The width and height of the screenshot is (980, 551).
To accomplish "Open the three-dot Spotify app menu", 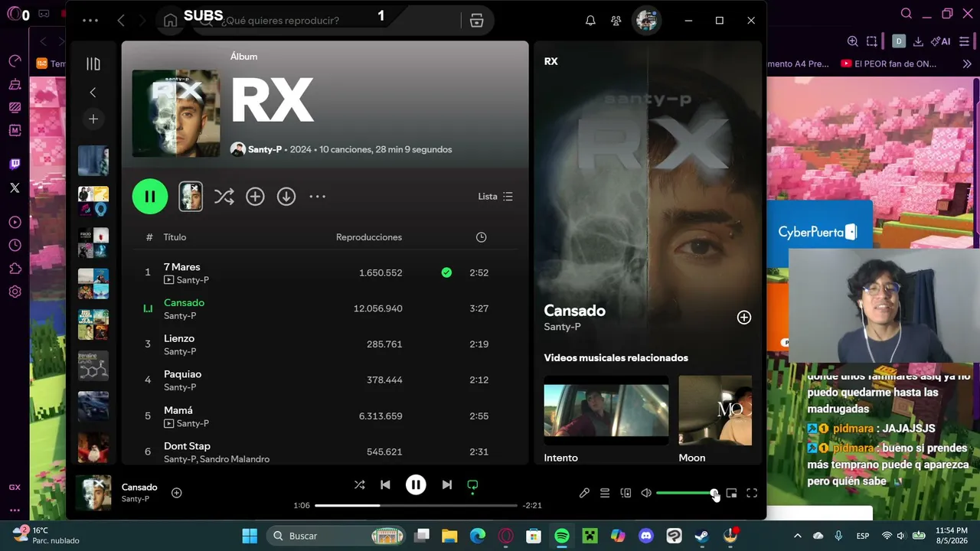I will click(x=90, y=21).
